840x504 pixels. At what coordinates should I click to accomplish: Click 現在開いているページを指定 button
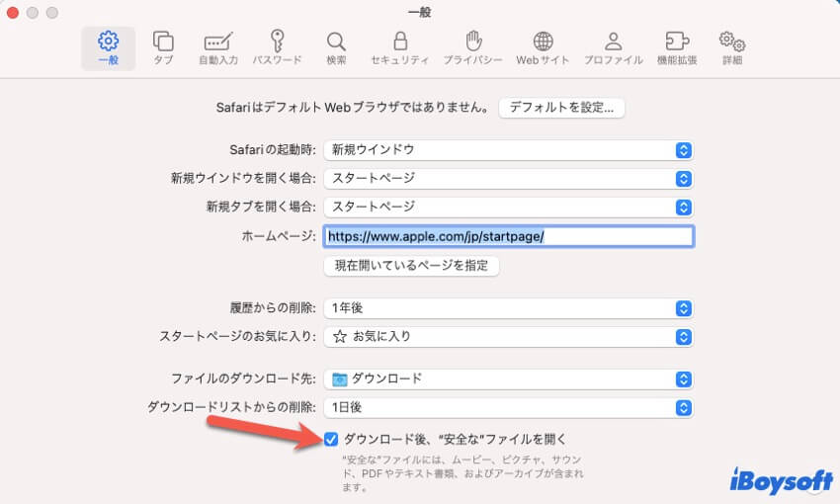(411, 266)
